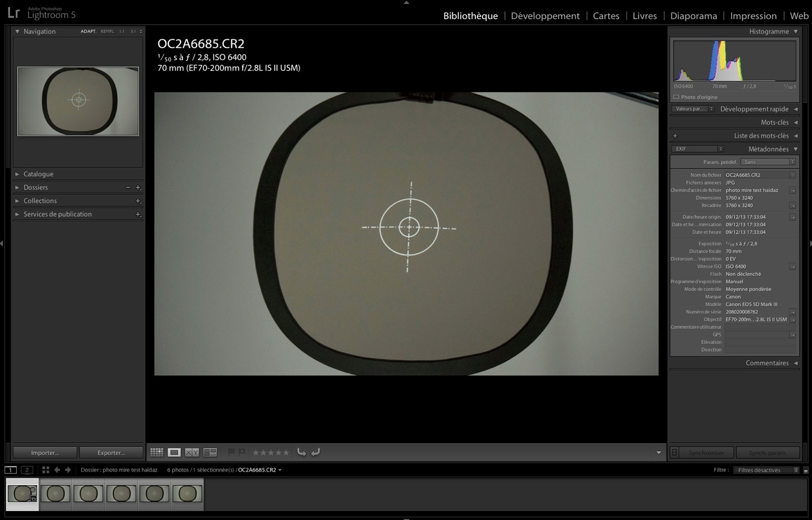Viewport: 812px width, 520px height.
Task: Click the Exporter... button
Action: click(x=111, y=452)
